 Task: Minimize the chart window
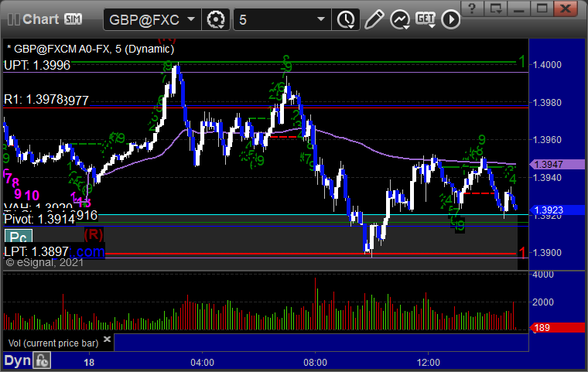coord(519,8)
